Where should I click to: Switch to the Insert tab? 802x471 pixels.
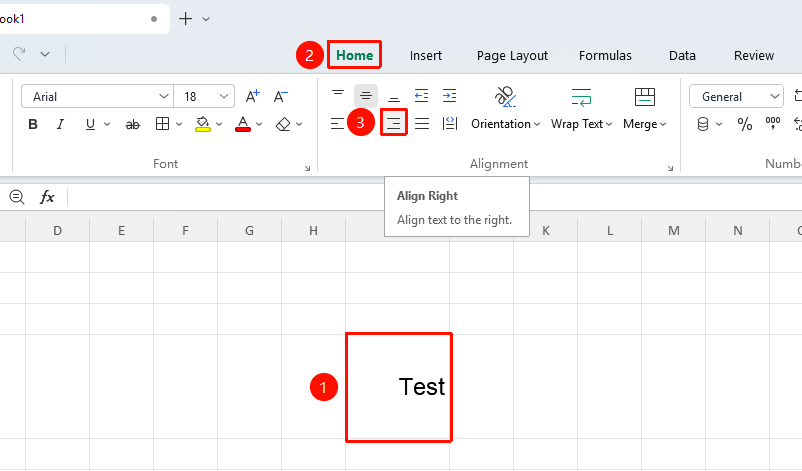point(426,55)
